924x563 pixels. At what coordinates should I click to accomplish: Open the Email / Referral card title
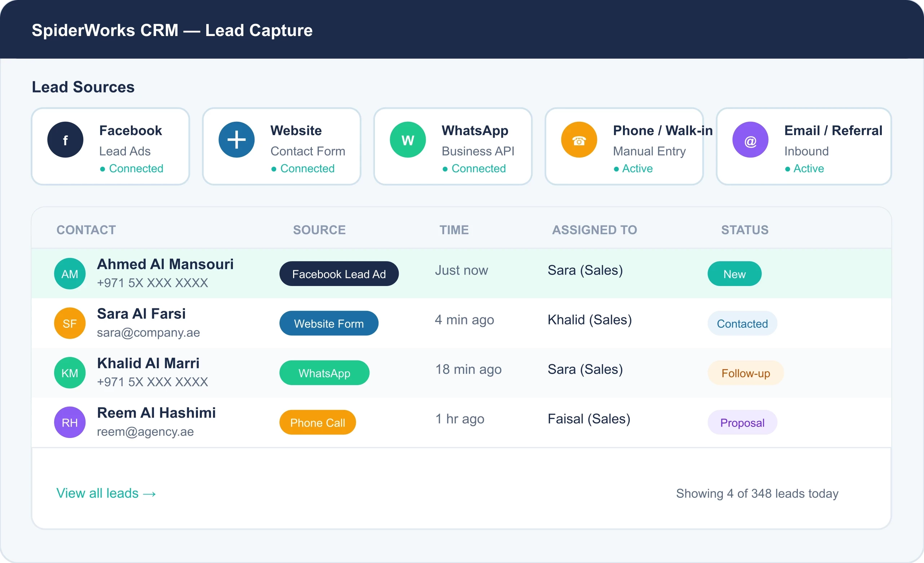833,130
